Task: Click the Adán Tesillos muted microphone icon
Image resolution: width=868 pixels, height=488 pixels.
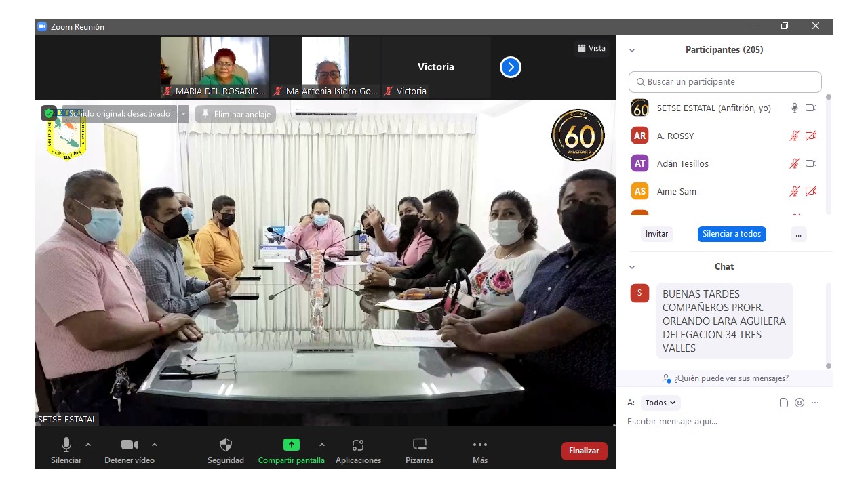Action: pyautogui.click(x=795, y=163)
